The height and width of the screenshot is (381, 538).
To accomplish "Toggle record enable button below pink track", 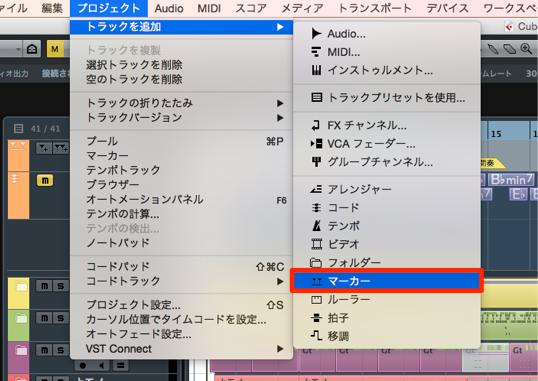I will (83, 366).
